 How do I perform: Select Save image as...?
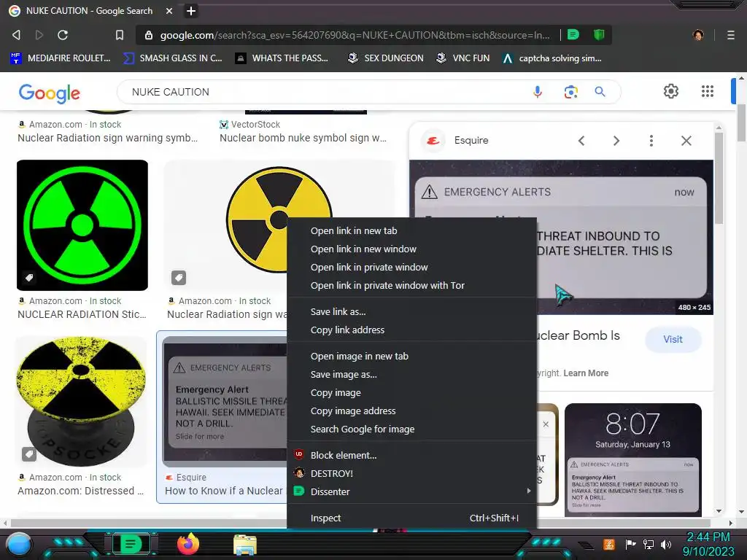click(413, 374)
